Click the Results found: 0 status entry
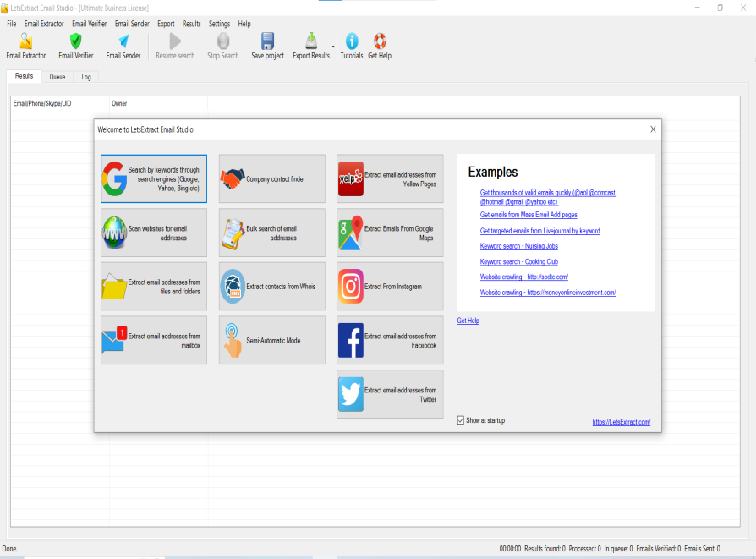This screenshot has height=559, width=756. [x=545, y=549]
